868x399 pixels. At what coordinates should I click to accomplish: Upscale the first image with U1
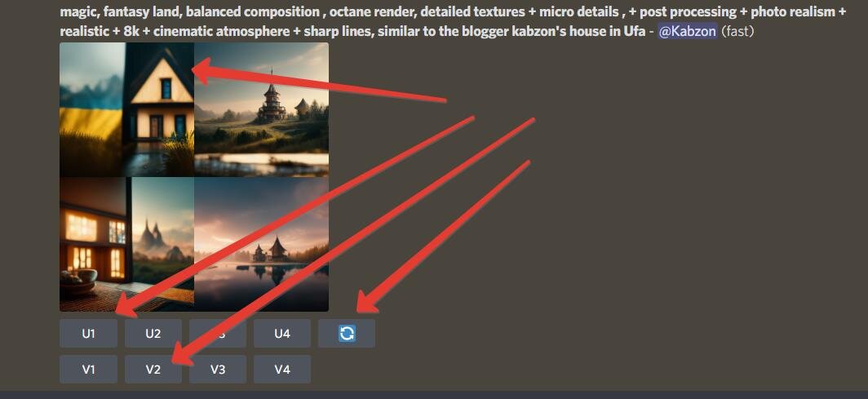pos(89,333)
